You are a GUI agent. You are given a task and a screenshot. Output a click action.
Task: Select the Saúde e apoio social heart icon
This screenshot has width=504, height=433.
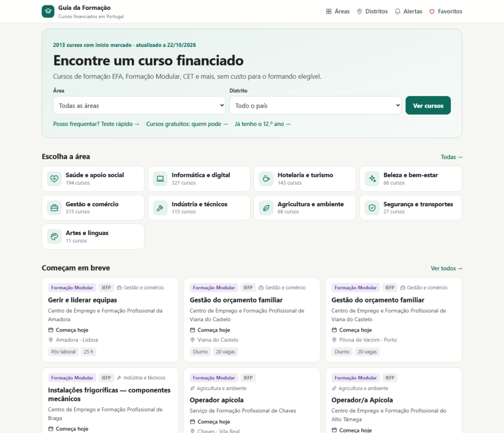point(54,179)
